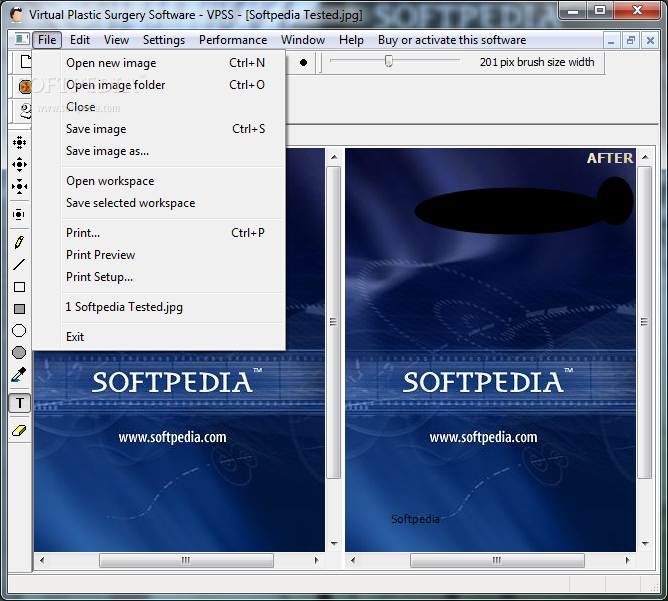Screen dimensions: 668x601
Task: Select the up-down stretch warp tool
Action: pos(19,214)
